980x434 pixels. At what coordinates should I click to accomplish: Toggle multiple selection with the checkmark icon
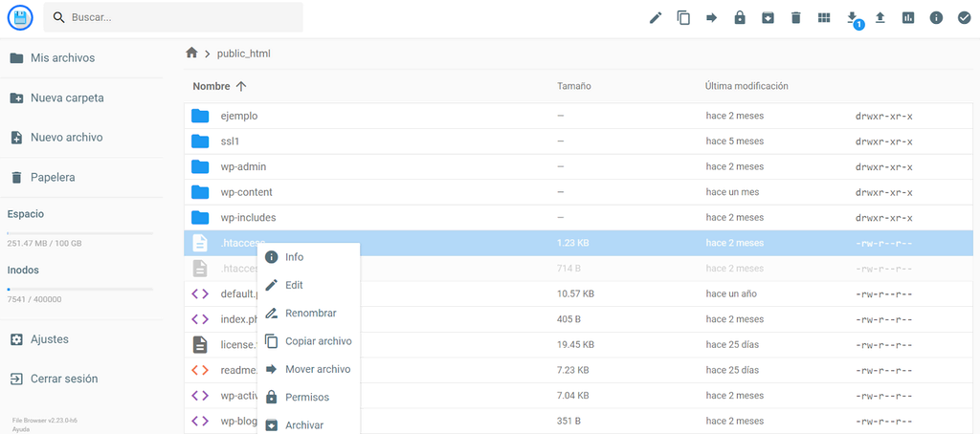(964, 18)
